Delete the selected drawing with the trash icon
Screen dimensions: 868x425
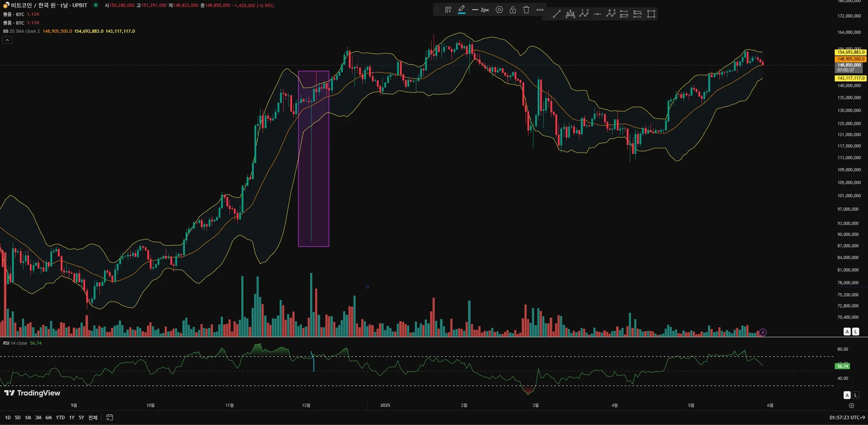pyautogui.click(x=526, y=10)
